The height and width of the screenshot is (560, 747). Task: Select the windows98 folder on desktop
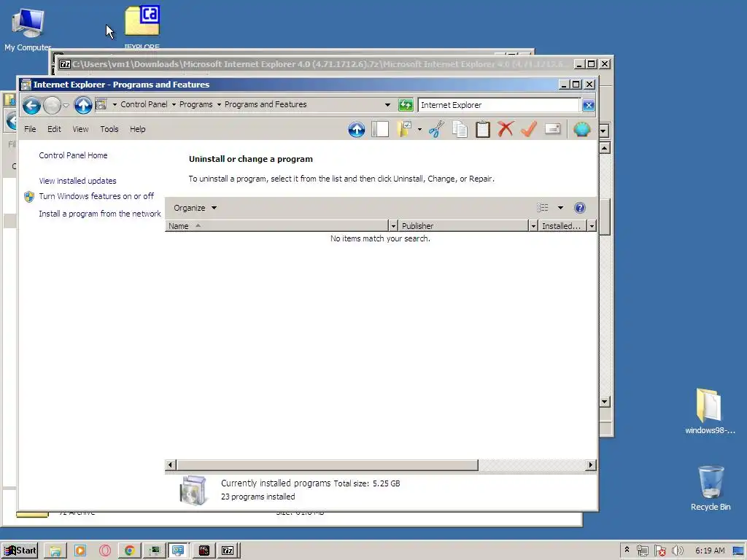click(x=710, y=411)
